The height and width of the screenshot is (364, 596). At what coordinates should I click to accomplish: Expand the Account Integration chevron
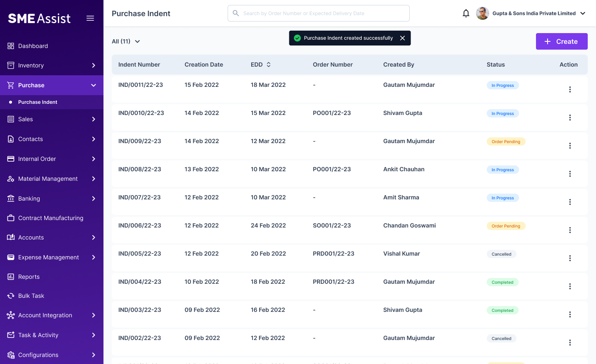[x=94, y=315]
